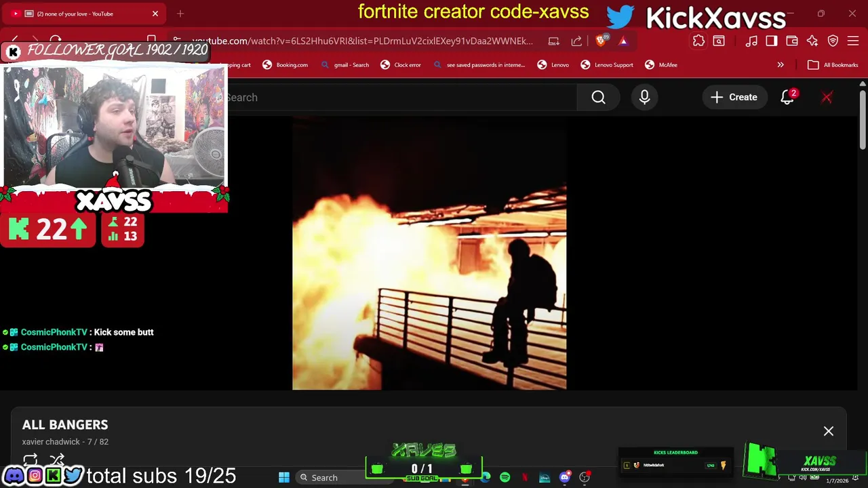This screenshot has width=868, height=488.
Task: Open the see saved passwords bookmark
Action: click(479, 65)
